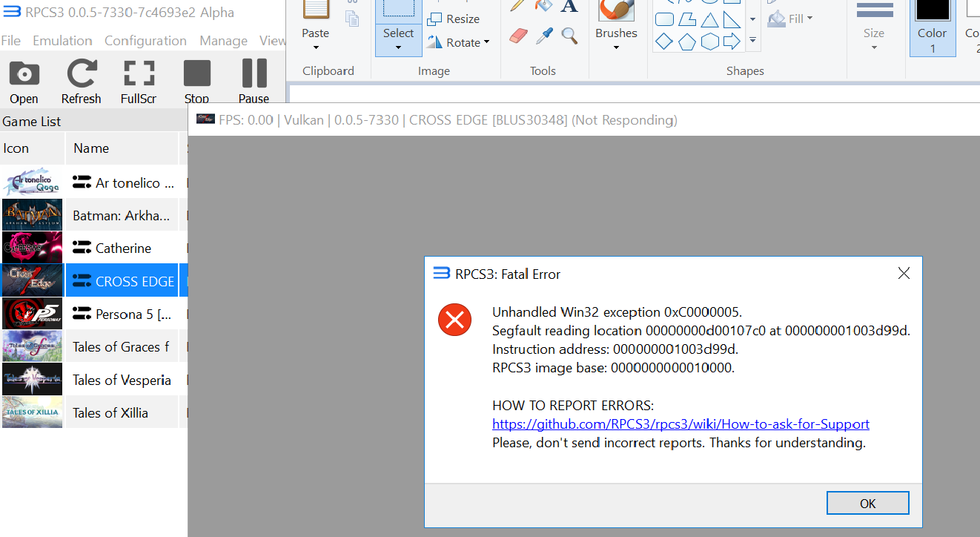
Task: Select the Eraser tool in Paint
Action: pos(518,35)
